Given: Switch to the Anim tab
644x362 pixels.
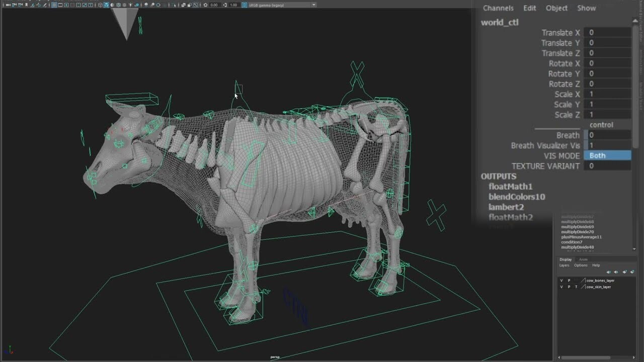Looking at the screenshot, I should click(583, 259).
